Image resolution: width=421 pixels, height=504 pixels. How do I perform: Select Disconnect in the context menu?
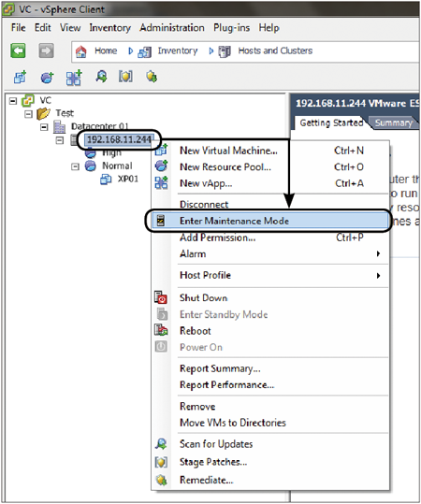click(270, 204)
